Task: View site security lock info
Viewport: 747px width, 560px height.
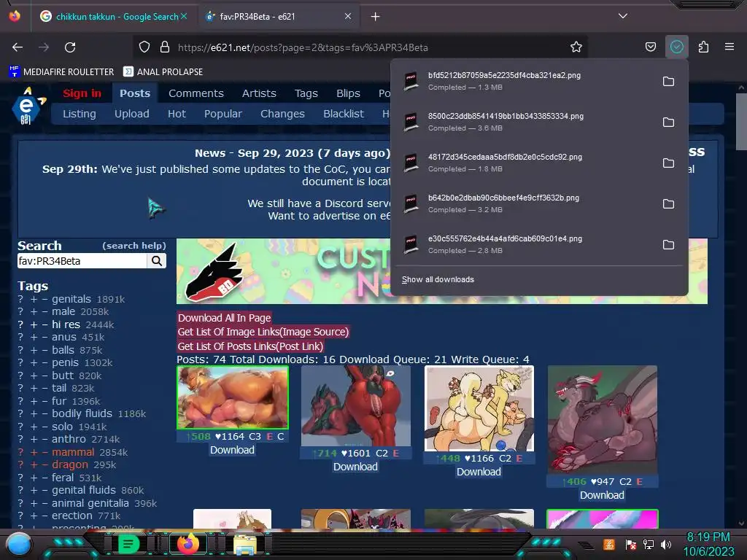Action: click(165, 47)
